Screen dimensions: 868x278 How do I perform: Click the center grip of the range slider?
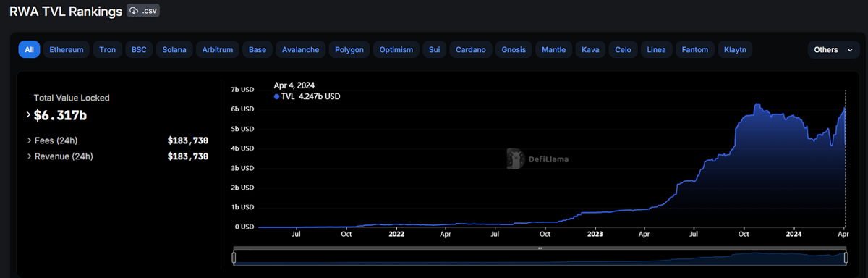tap(540, 248)
